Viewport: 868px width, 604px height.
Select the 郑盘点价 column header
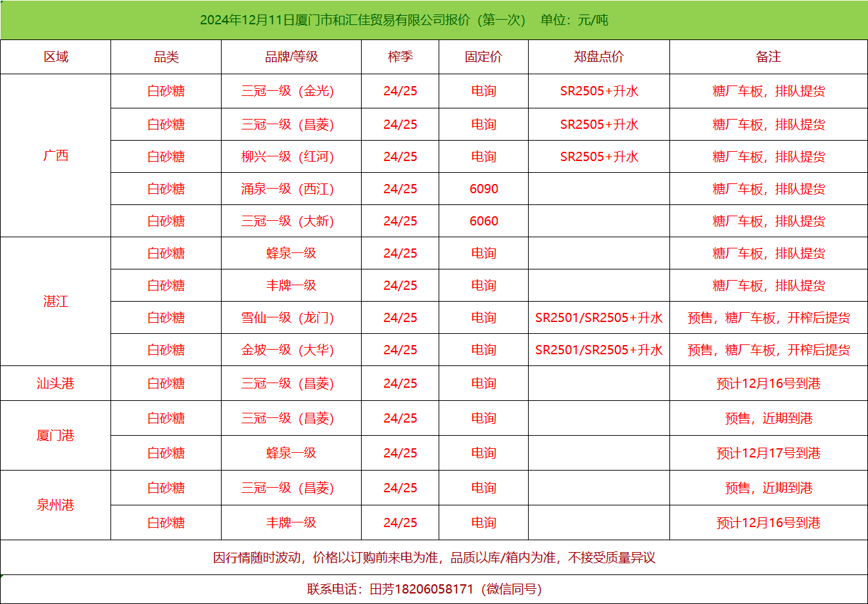click(598, 57)
